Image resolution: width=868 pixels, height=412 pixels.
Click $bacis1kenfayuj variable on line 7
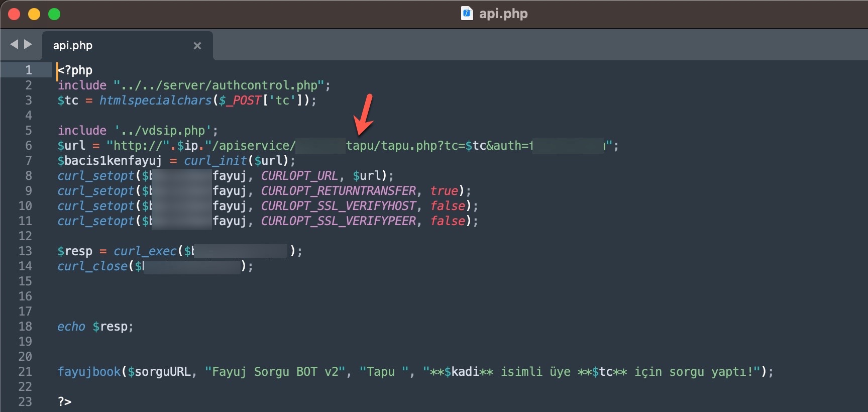pyautogui.click(x=110, y=160)
